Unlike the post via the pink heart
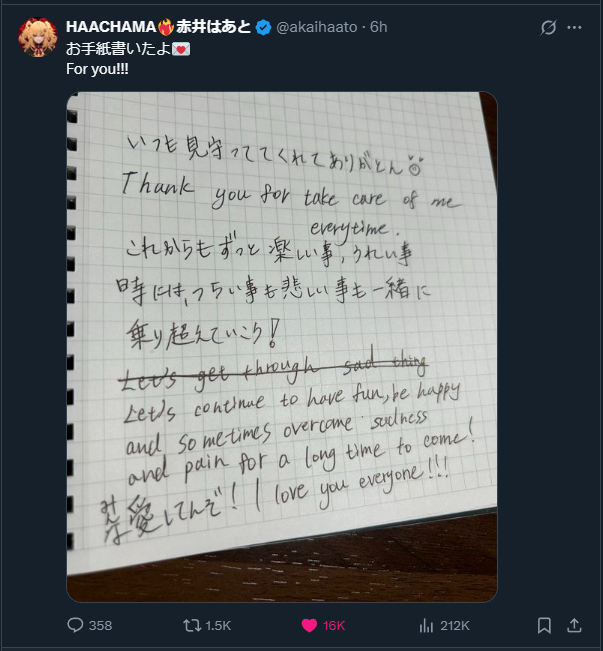Viewport: 603px width, 651px height. 309,625
